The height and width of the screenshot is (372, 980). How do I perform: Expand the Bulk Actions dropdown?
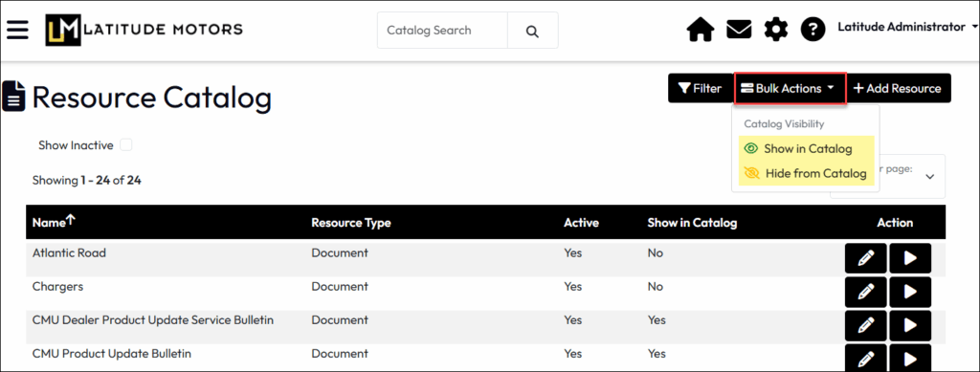(790, 89)
